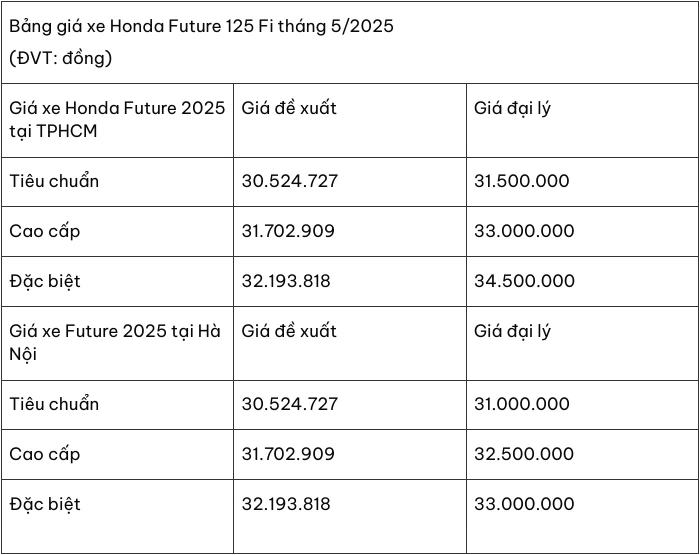The image size is (700, 555).
Task: Click the first 32.193.818 price cell
Action: coord(286,281)
